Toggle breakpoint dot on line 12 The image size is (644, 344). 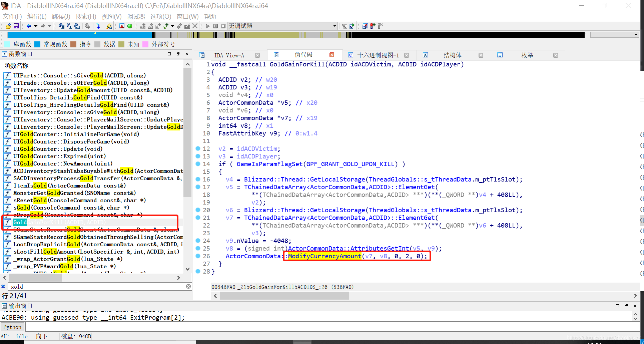click(198, 148)
